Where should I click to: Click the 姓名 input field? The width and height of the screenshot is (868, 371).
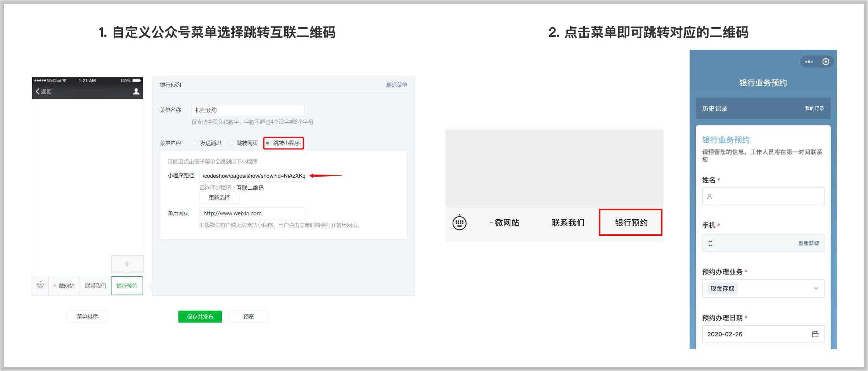(763, 196)
